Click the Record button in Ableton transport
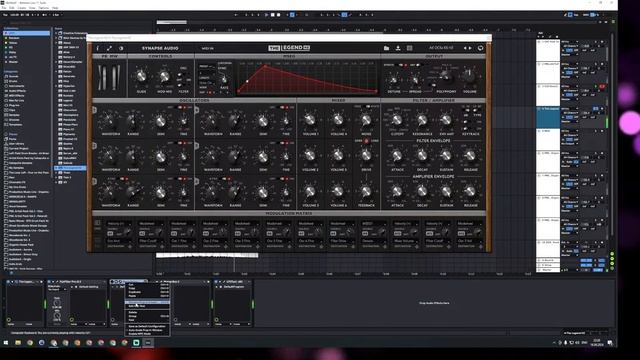The image size is (640, 360). [x=278, y=15]
